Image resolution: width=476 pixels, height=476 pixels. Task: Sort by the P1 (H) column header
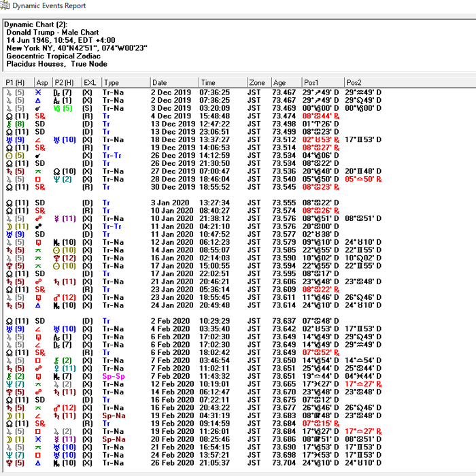coord(19,82)
